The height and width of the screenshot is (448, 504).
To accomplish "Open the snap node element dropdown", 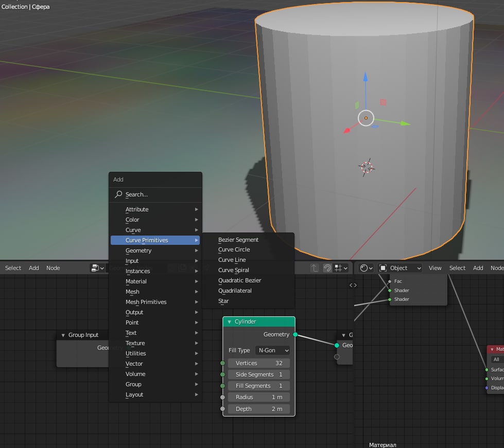I will 341,268.
